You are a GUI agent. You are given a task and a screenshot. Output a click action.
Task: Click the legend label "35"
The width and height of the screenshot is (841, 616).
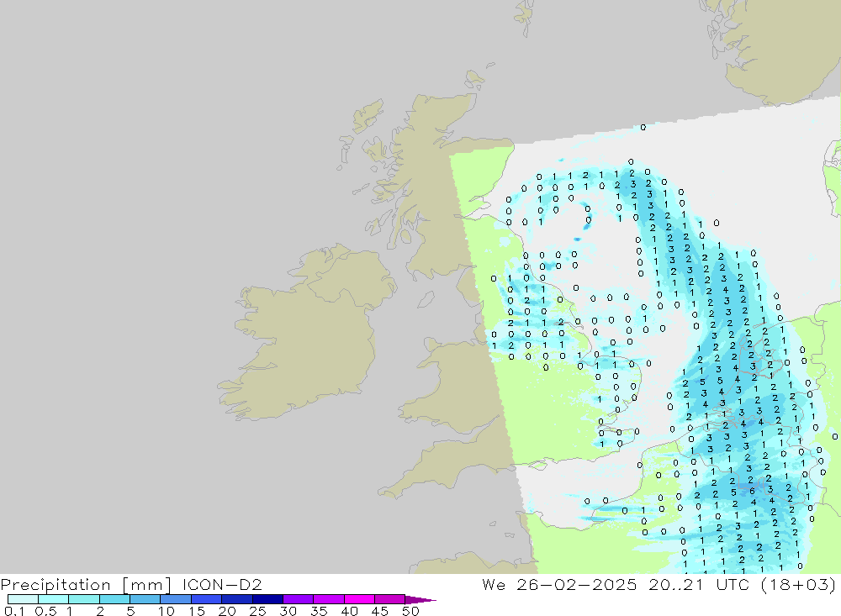coord(319,611)
